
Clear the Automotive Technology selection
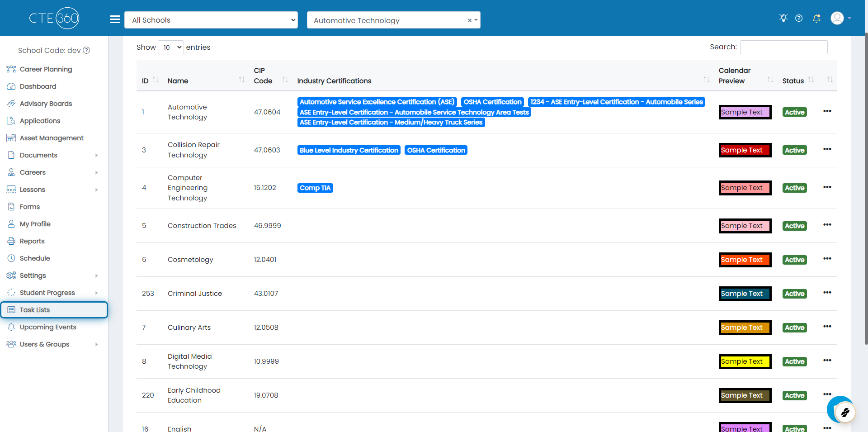[469, 20]
